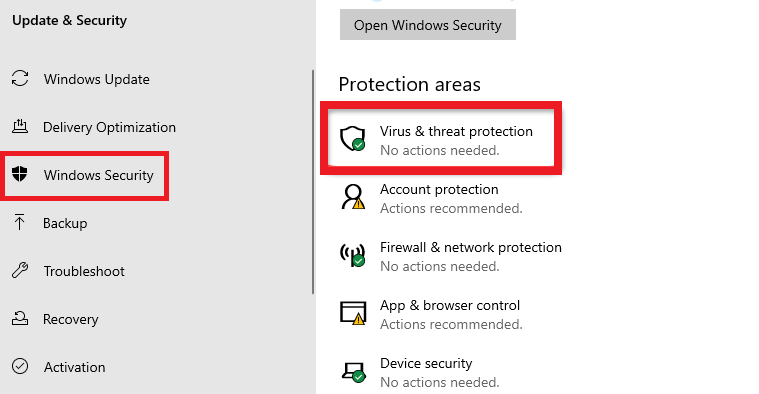Click the Delivery Optimization icon
759x394 pixels.
coord(20,126)
